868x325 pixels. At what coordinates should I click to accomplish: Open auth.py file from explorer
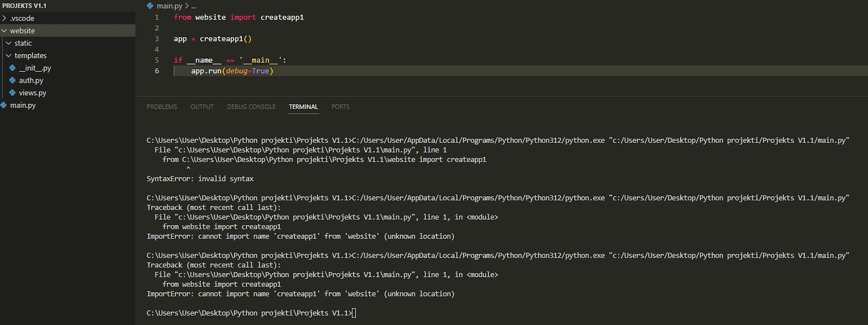(x=31, y=81)
